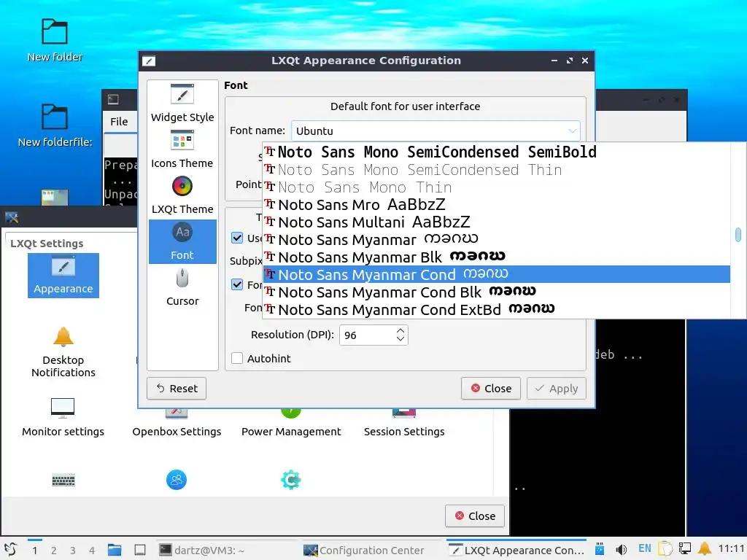Click the taskbar clock
This screenshot has height=560, width=747.
731,549
